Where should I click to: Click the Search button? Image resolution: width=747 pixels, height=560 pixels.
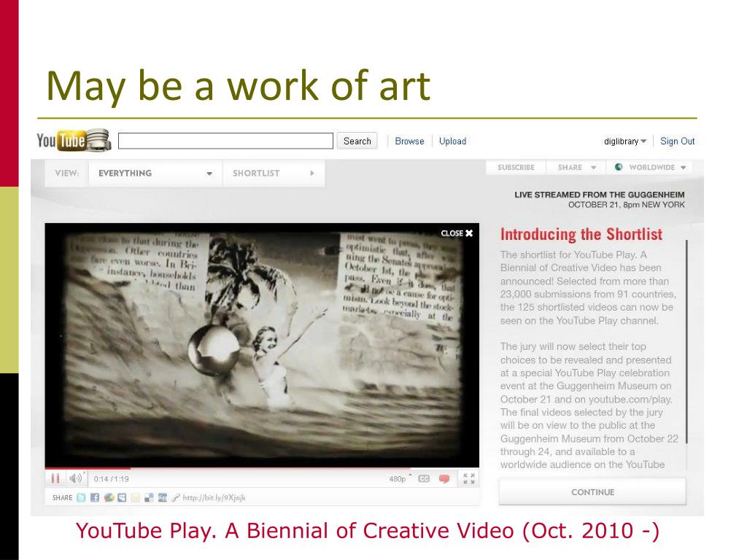(357, 141)
